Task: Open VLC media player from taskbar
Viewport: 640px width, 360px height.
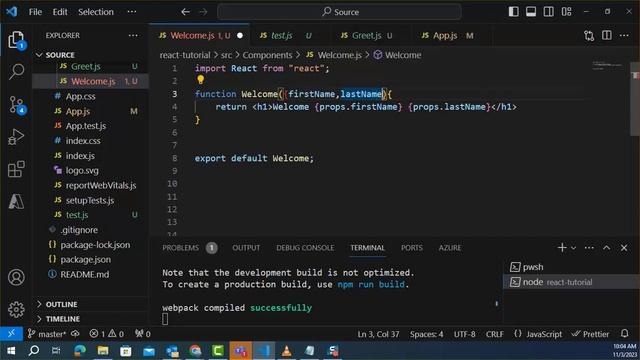Action: [x=287, y=351]
